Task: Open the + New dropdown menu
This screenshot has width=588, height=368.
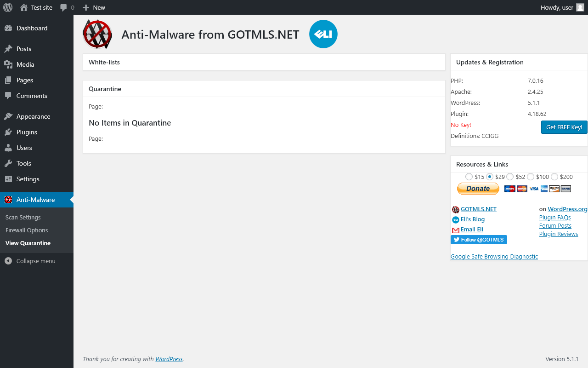Action: (94, 7)
